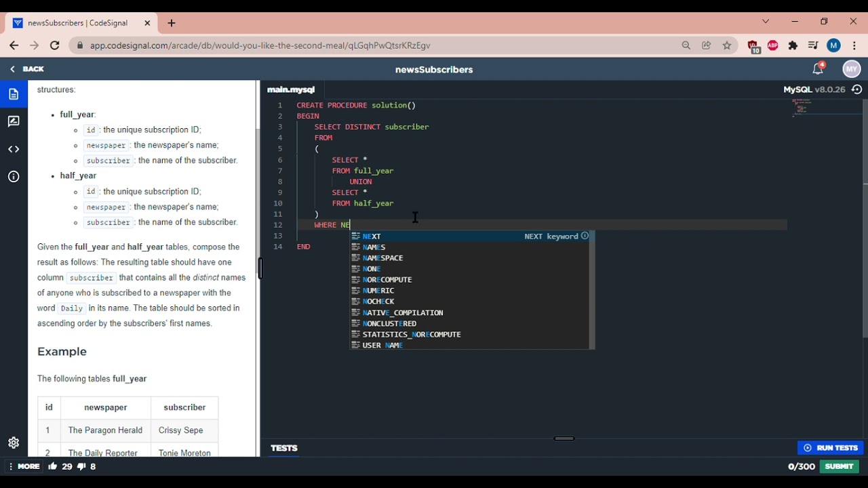
Task: Click the code editor vertical scrollbar
Action: [865, 218]
